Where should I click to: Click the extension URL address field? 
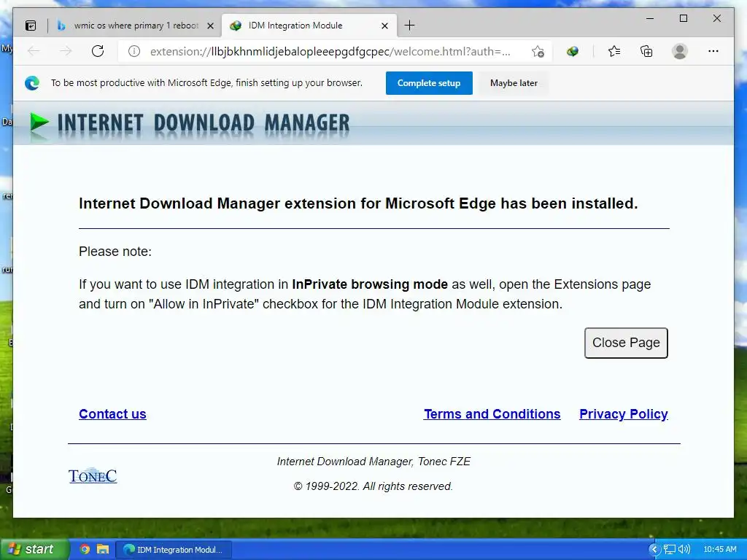click(330, 52)
